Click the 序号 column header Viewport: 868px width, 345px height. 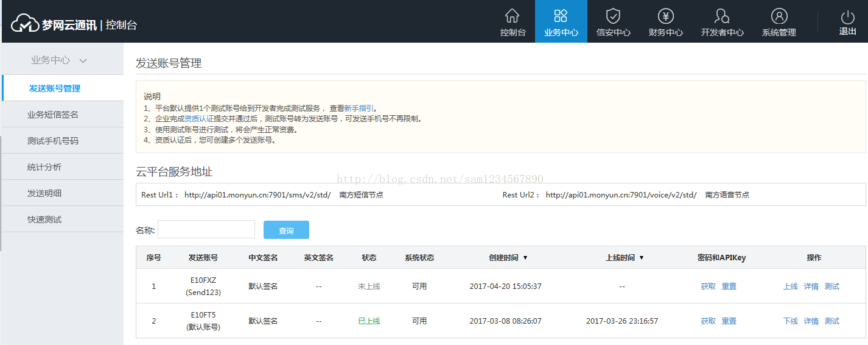pyautogui.click(x=153, y=258)
